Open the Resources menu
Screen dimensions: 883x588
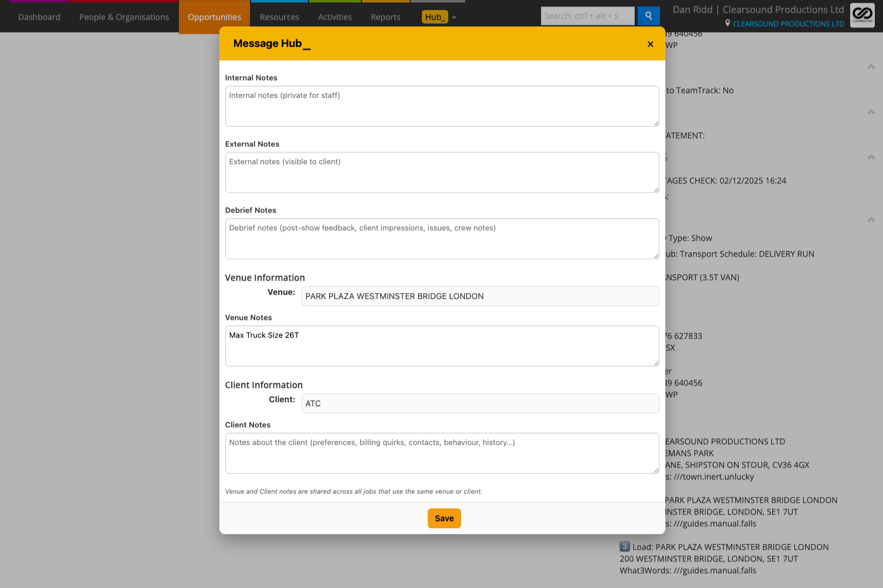point(279,16)
